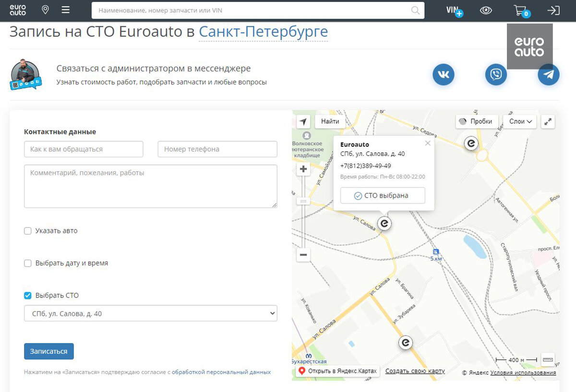Click the eye viewed-items icon
The height and width of the screenshot is (392, 576).
coord(486,10)
